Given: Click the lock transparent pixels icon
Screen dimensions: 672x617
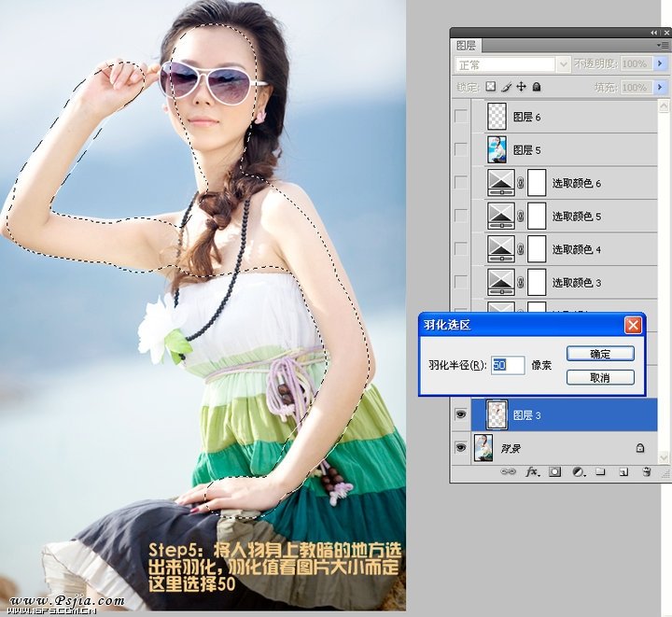Looking at the screenshot, I should pyautogui.click(x=490, y=87).
